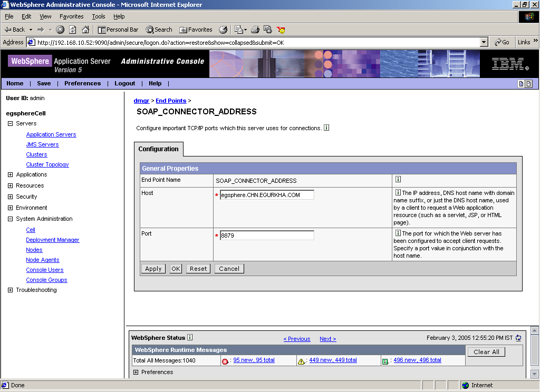The image size is (540, 392).
Task: Open the Application Servers link
Action: [x=51, y=134]
